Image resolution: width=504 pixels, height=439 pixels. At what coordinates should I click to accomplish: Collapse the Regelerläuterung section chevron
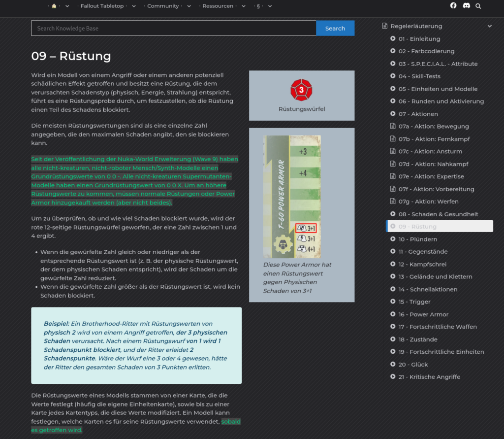(x=490, y=26)
